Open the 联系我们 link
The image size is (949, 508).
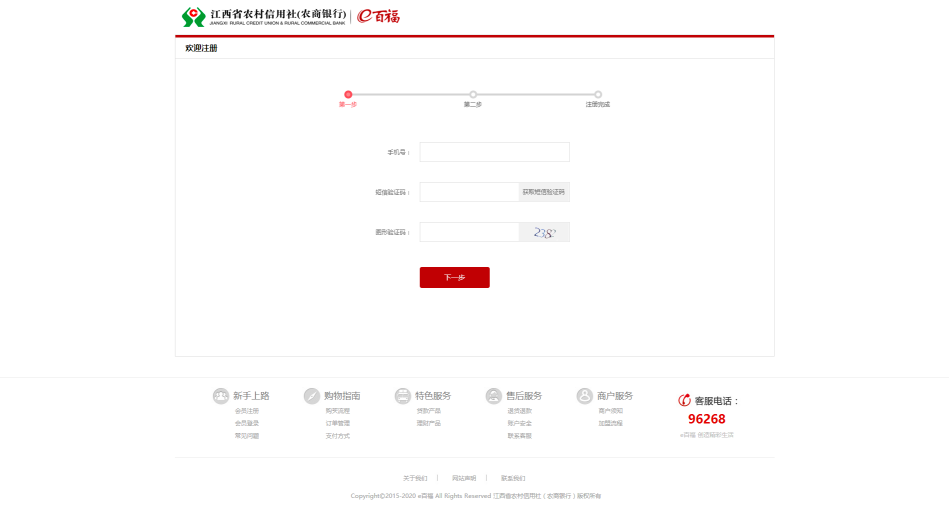[513, 478]
